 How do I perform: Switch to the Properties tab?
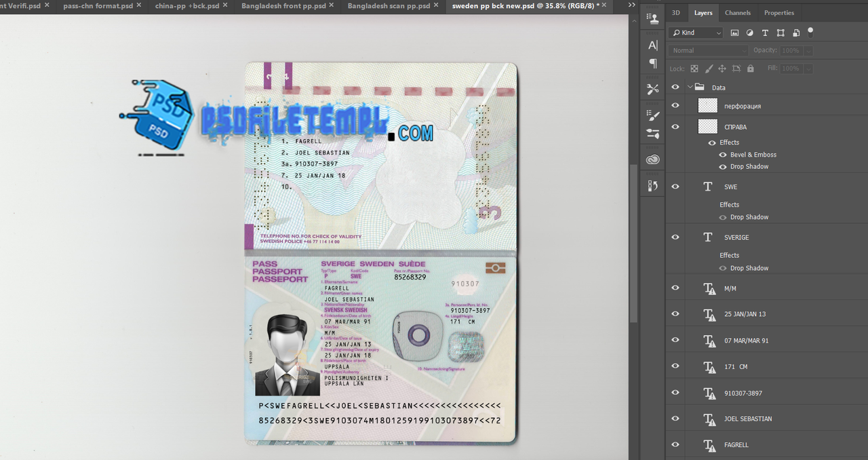pyautogui.click(x=779, y=13)
